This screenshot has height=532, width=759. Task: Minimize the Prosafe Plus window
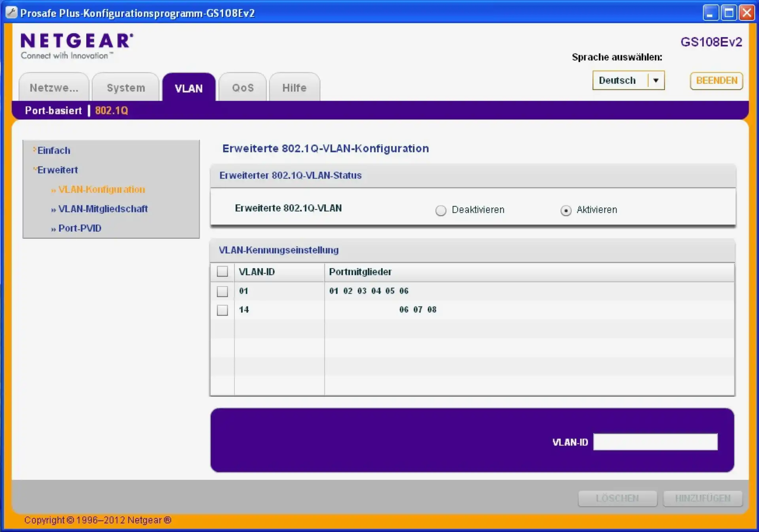pyautogui.click(x=710, y=13)
